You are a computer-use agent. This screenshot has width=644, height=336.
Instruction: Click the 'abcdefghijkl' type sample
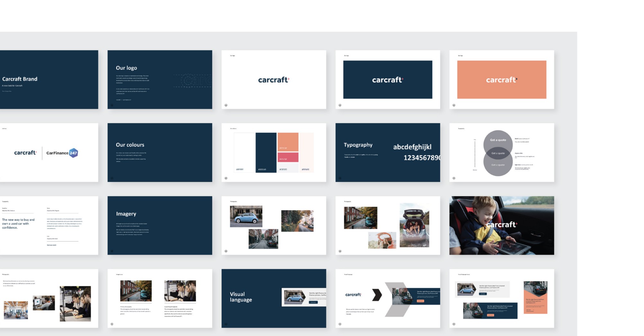coord(412,147)
